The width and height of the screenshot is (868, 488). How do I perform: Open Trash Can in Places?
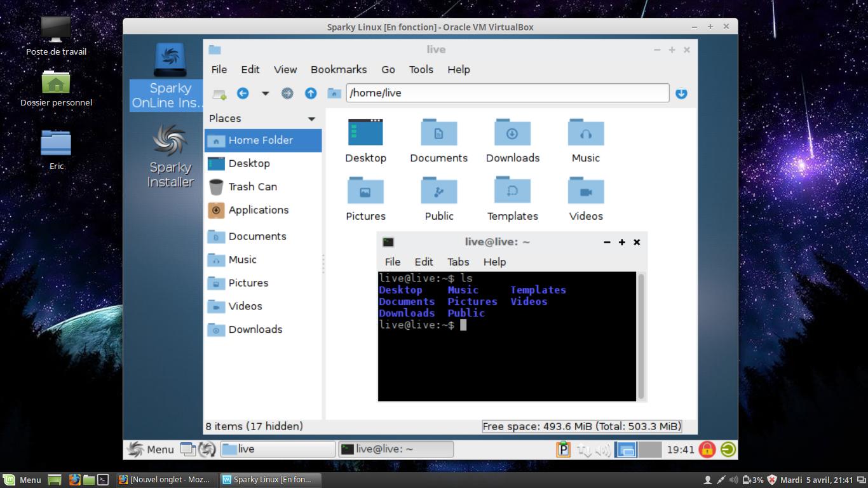click(263, 187)
